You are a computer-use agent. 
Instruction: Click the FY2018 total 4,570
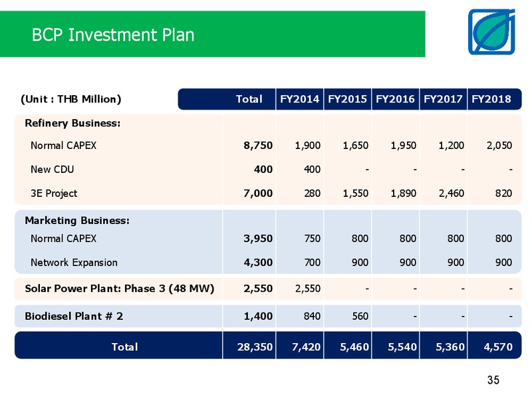498,347
